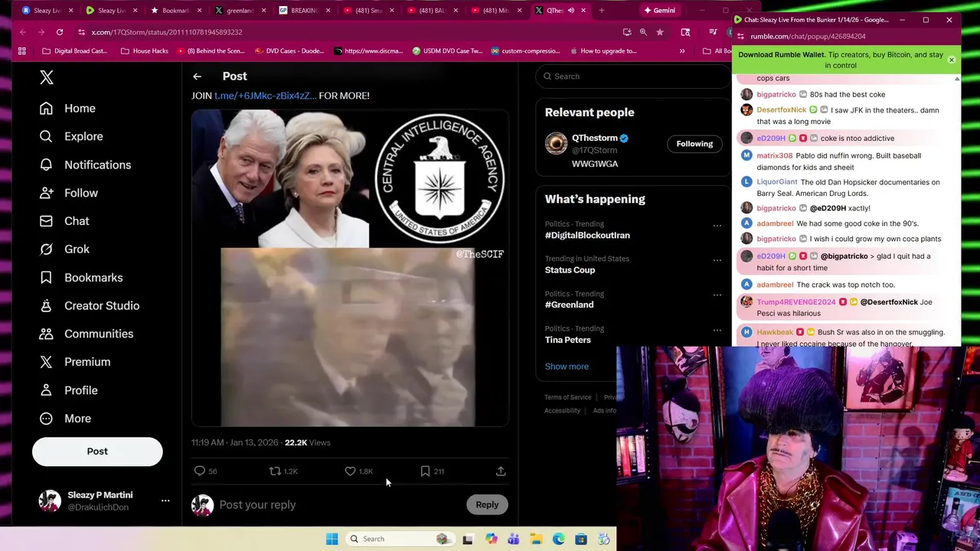The width and height of the screenshot is (980, 551).
Task: Open Profile in the sidebar
Action: 68,390
